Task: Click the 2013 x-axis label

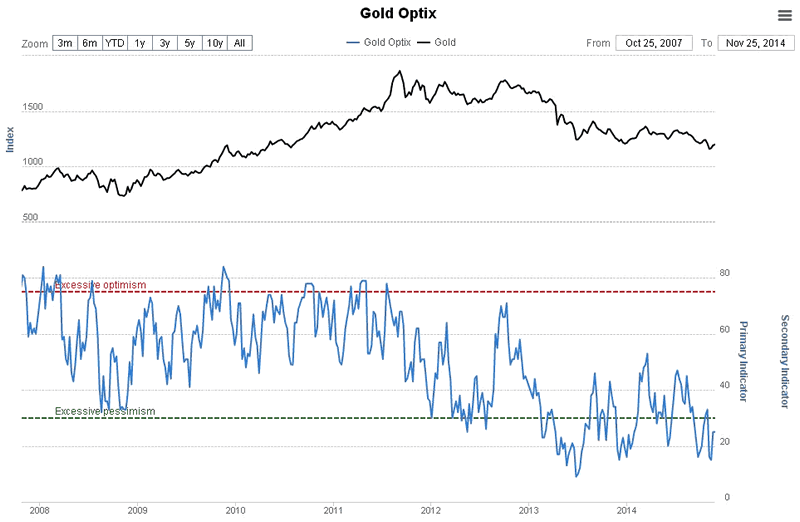Action: point(529,510)
